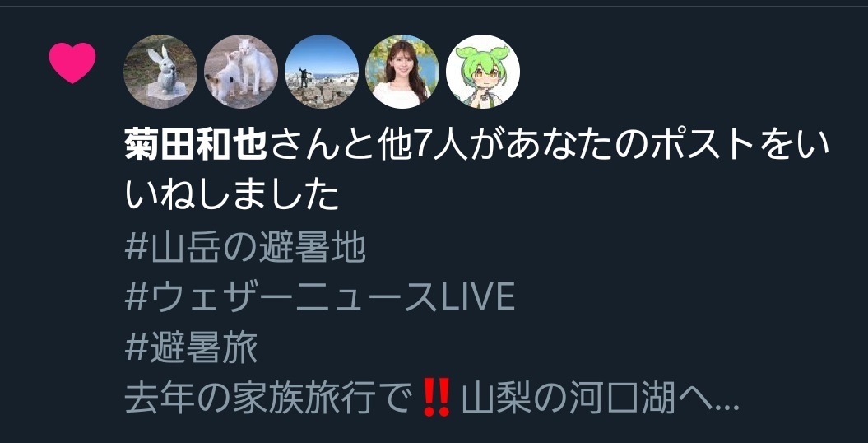Screen dimensions: 868x443
Task: Click the pink heart like icon
Action: [x=72, y=63]
